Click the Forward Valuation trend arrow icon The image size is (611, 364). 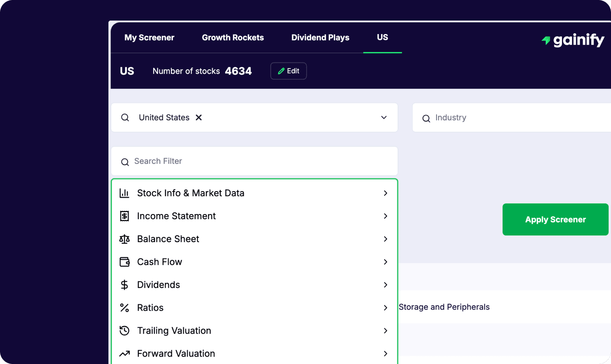124,354
